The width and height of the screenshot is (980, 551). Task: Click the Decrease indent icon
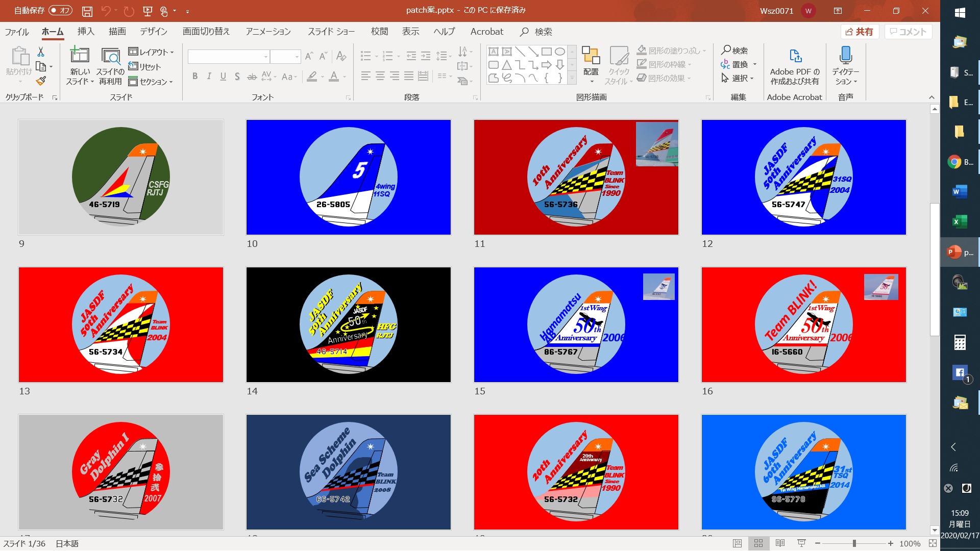click(x=411, y=56)
